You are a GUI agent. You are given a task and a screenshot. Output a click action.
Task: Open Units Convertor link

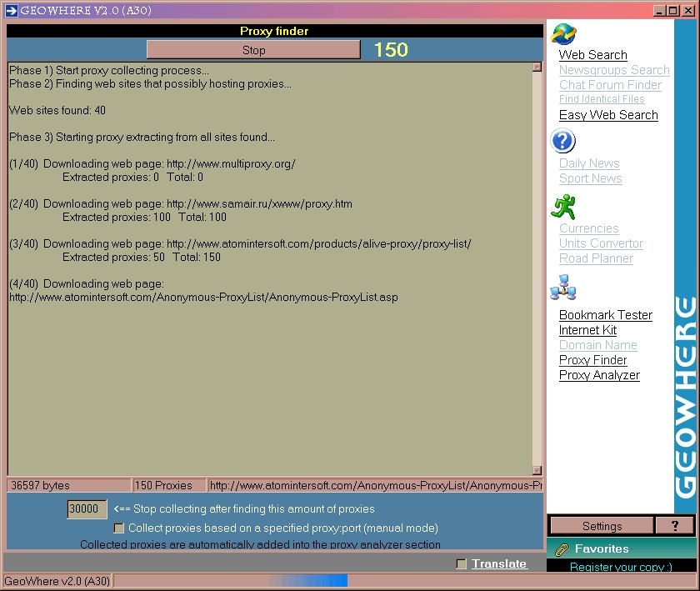pyautogui.click(x=601, y=243)
